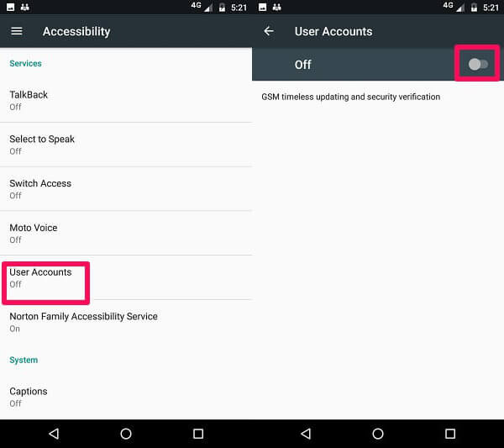Tap the picture notification icon in left status bar
This screenshot has width=504, height=448.
(x=11, y=7)
